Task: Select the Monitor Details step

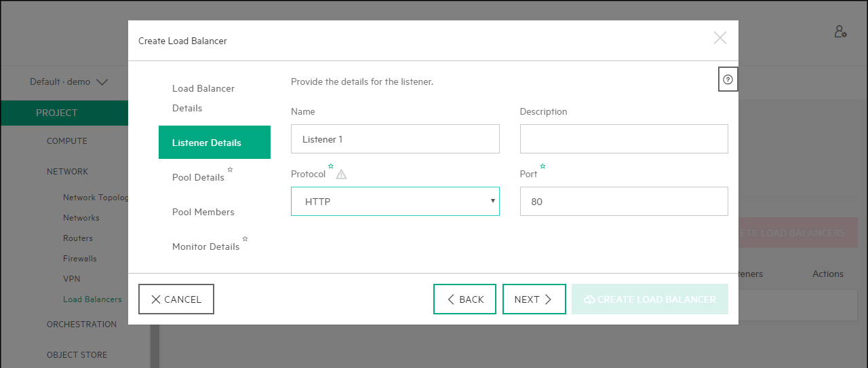Action: point(205,246)
